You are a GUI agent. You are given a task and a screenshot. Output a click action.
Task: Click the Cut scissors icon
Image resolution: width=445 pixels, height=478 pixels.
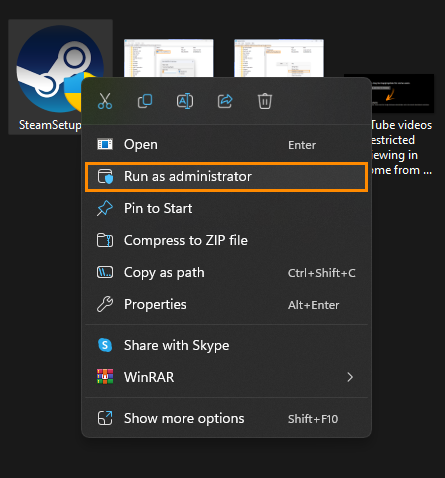coord(105,101)
